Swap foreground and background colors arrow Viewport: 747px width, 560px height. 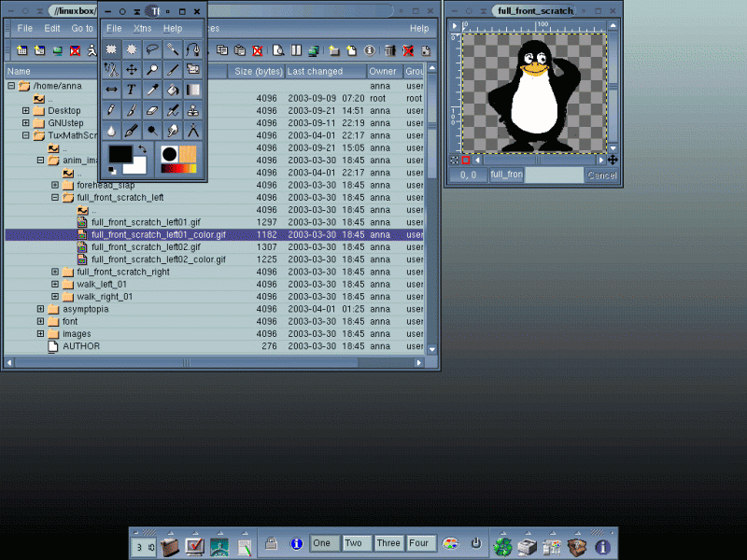(x=142, y=149)
